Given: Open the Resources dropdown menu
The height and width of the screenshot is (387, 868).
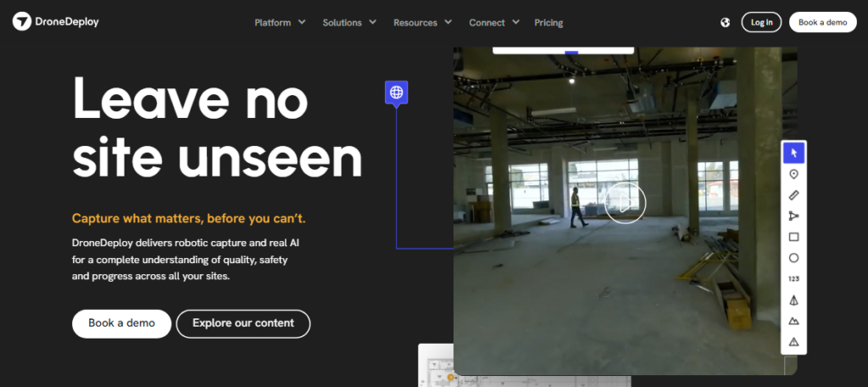Looking at the screenshot, I should (x=422, y=23).
